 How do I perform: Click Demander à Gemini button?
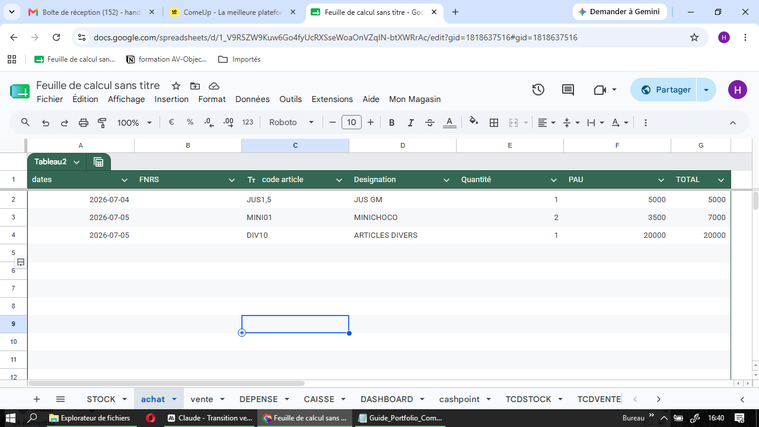pos(620,12)
